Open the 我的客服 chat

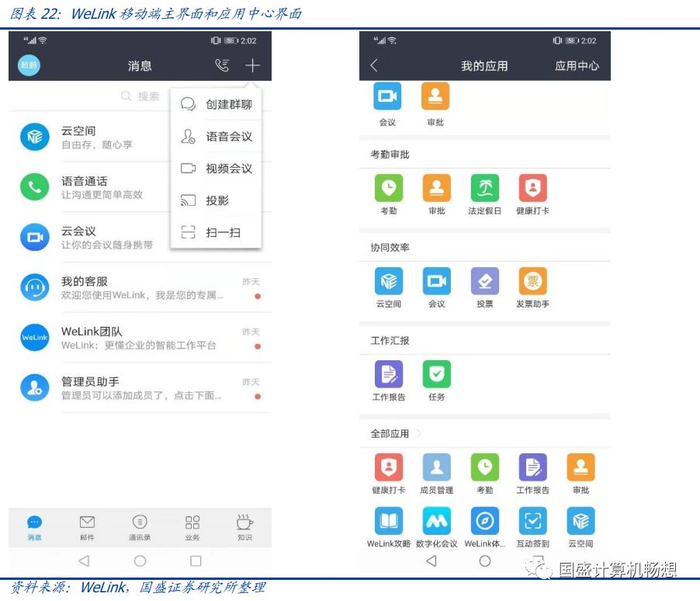pos(140,288)
